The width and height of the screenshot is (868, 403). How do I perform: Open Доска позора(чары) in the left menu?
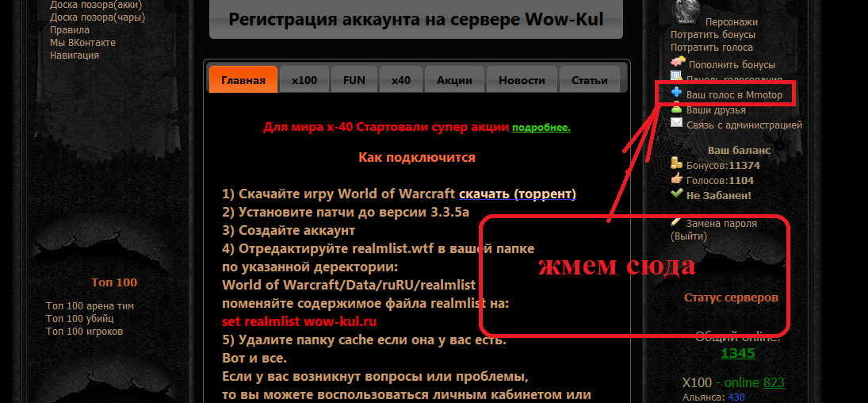[98, 17]
